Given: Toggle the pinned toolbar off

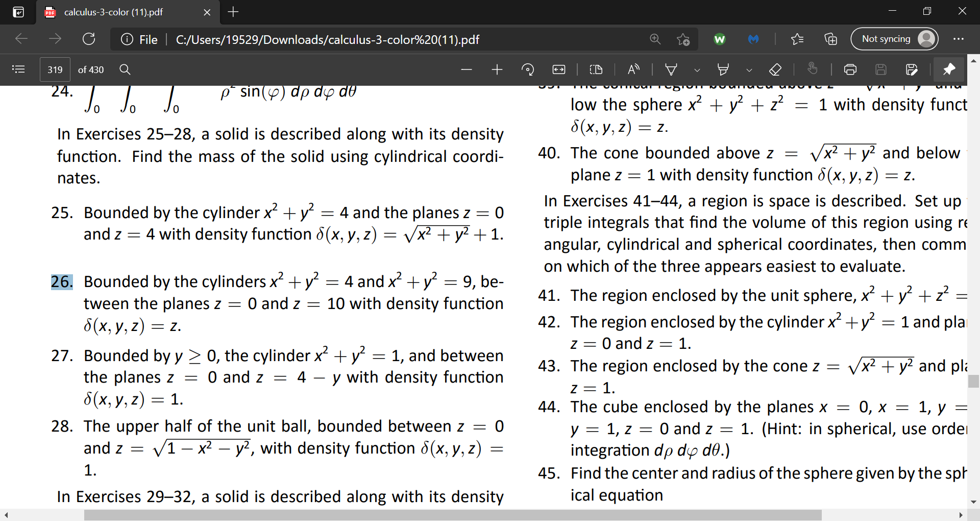Looking at the screenshot, I should 949,69.
